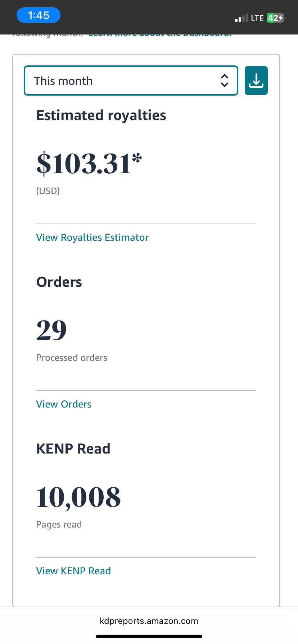Download the royalties report
This screenshot has width=298, height=644.
point(256,80)
